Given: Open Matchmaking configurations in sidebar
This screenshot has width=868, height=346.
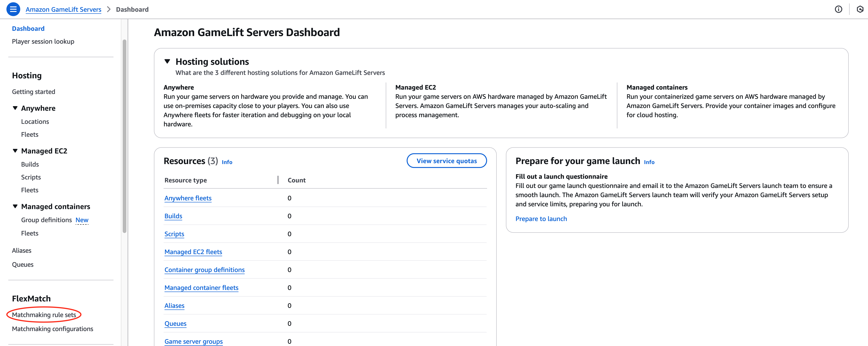Looking at the screenshot, I should point(53,329).
